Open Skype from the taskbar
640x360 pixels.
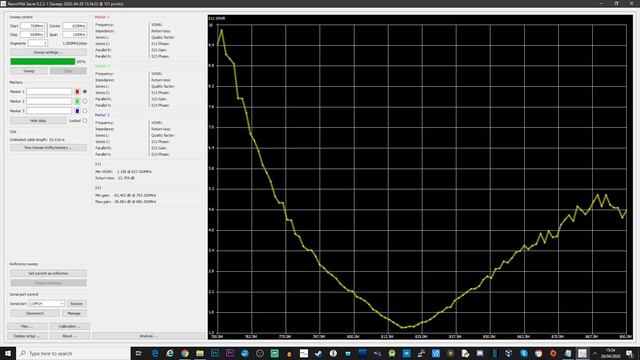pos(524,353)
